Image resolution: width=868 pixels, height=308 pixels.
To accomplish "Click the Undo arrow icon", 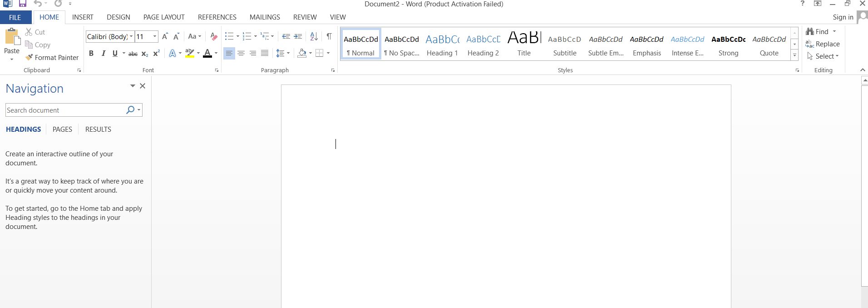I will 38,4.
